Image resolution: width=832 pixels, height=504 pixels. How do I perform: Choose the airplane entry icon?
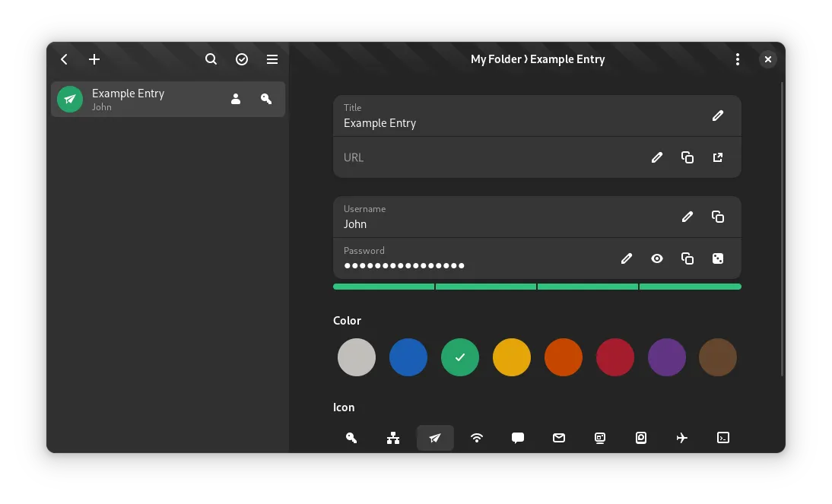pyautogui.click(x=682, y=438)
